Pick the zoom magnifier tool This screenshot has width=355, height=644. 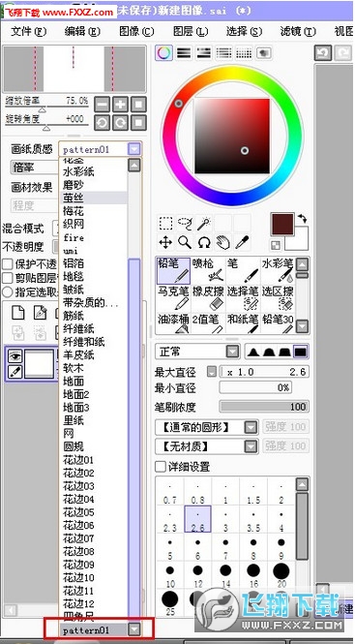(x=185, y=243)
